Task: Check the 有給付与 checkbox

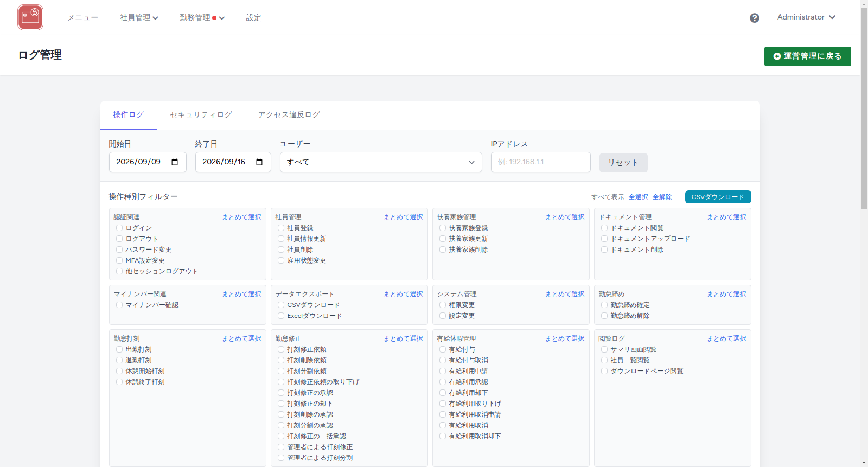Action: click(x=443, y=349)
